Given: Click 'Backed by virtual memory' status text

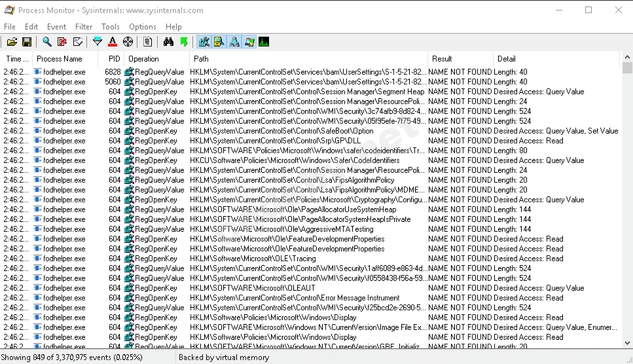Looking at the screenshot, I should [x=224, y=358].
